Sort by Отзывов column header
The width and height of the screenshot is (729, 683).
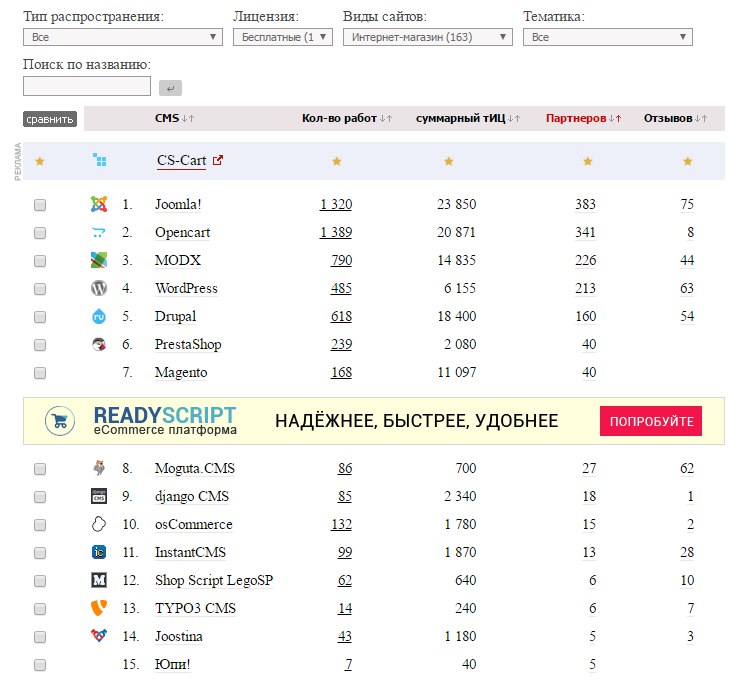click(x=668, y=118)
